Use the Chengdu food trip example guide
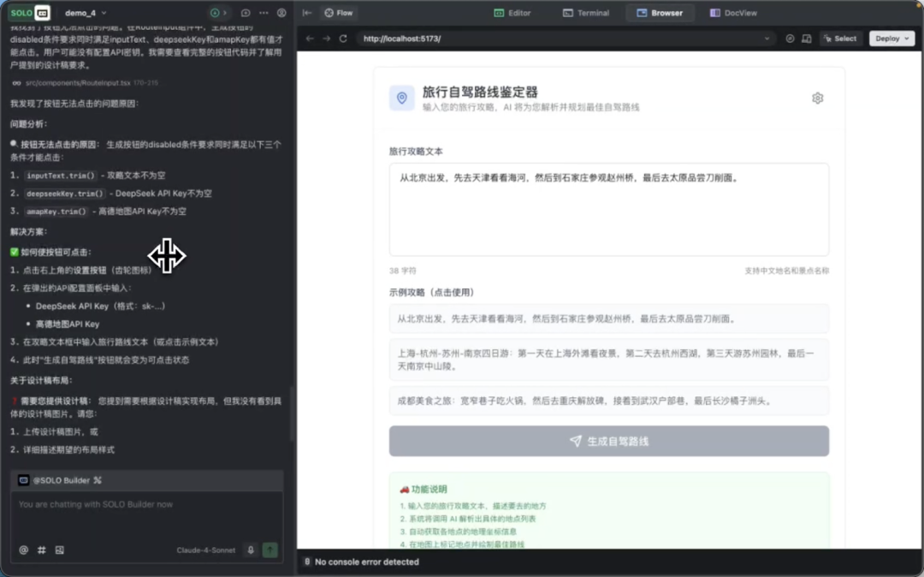This screenshot has width=924, height=577. pos(609,401)
